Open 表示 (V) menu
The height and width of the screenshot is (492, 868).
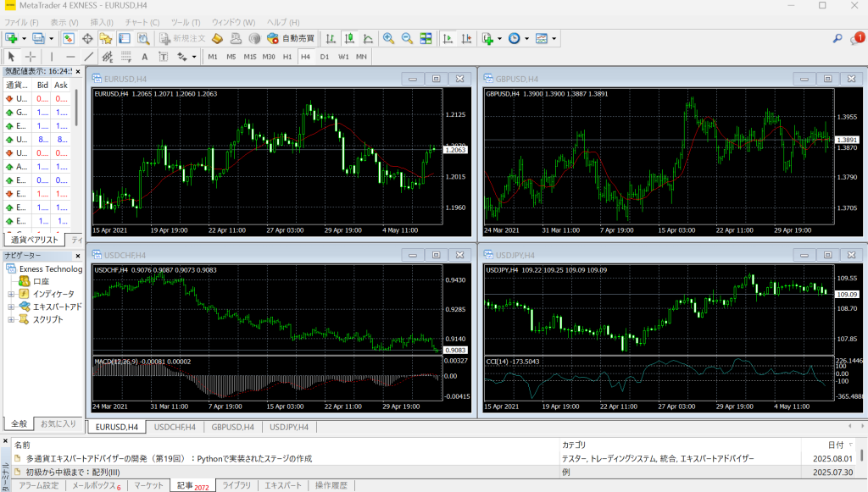click(x=64, y=22)
